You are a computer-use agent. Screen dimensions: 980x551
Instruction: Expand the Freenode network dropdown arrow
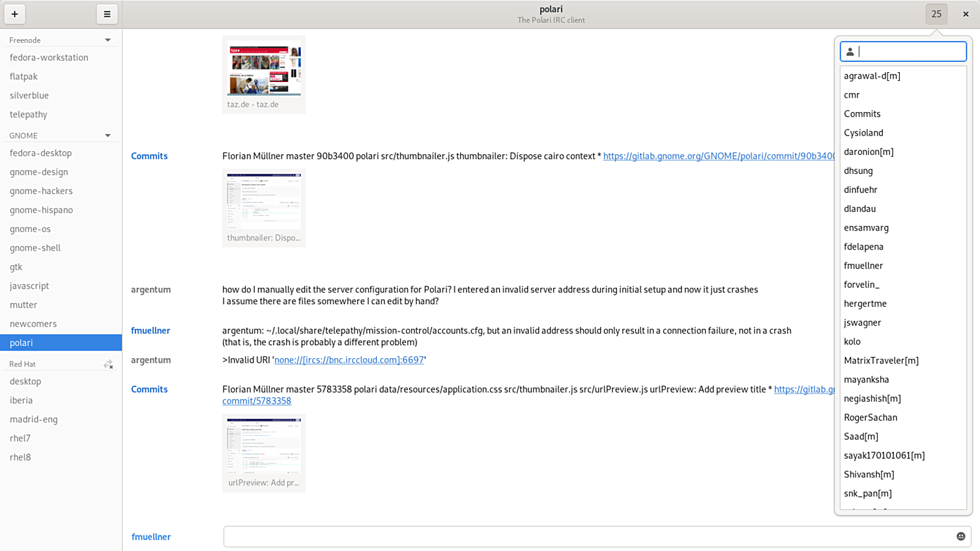pos(108,40)
